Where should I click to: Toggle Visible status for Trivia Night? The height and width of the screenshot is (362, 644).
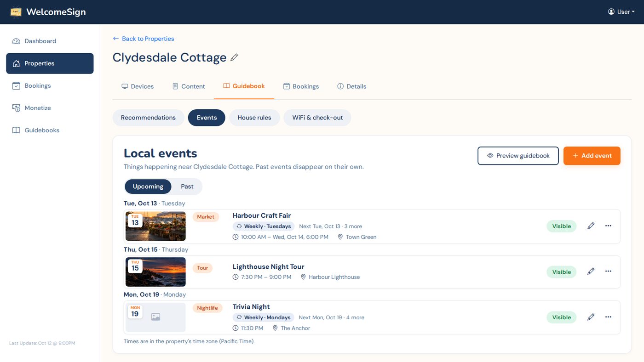pos(561,317)
